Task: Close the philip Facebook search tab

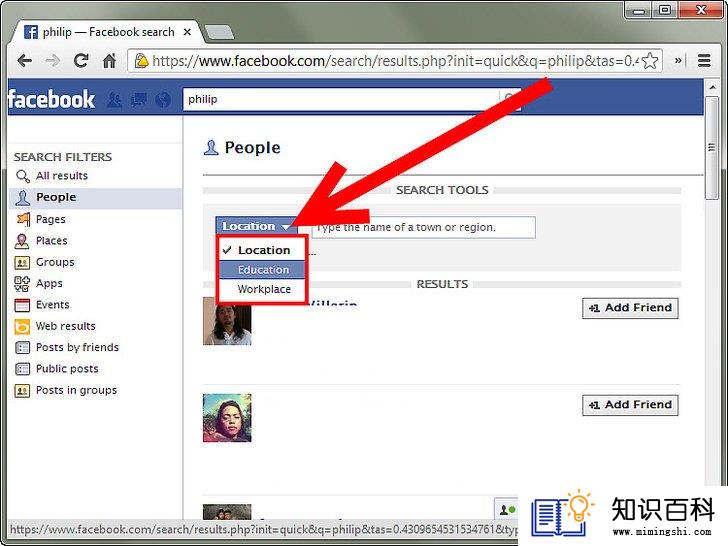Action: click(x=187, y=32)
